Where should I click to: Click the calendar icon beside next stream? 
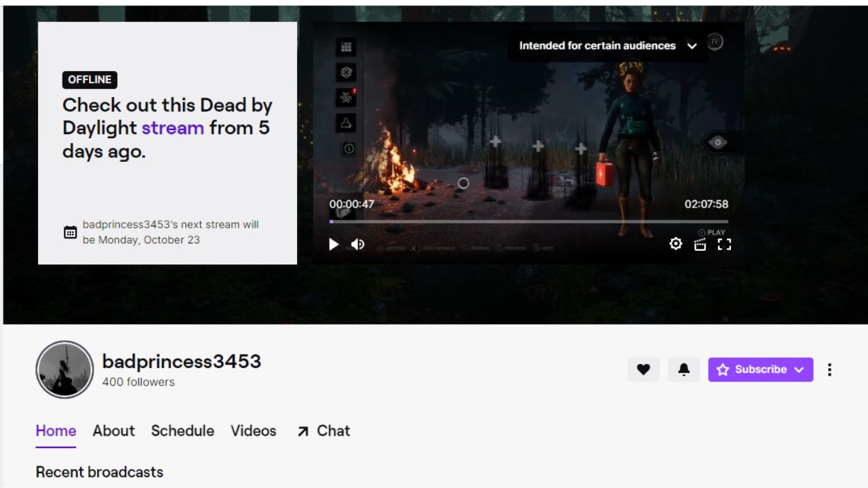coord(71,232)
